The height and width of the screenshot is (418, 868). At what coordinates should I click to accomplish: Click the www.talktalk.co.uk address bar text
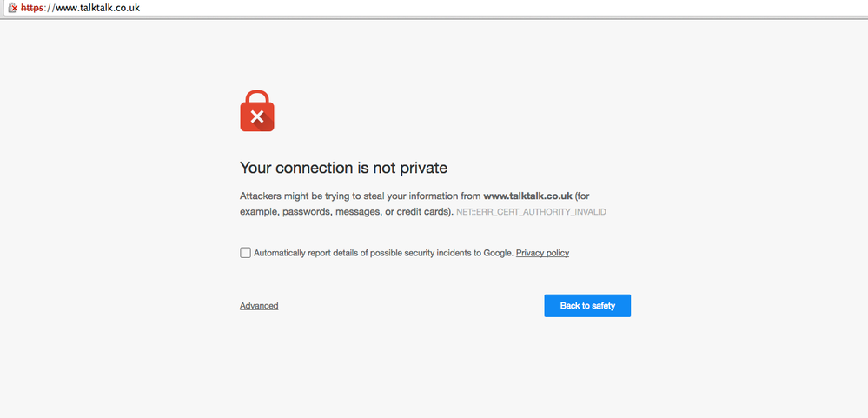(97, 8)
